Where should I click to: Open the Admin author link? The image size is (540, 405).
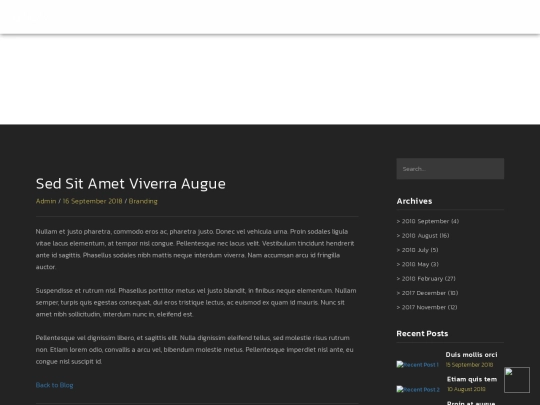click(x=46, y=201)
